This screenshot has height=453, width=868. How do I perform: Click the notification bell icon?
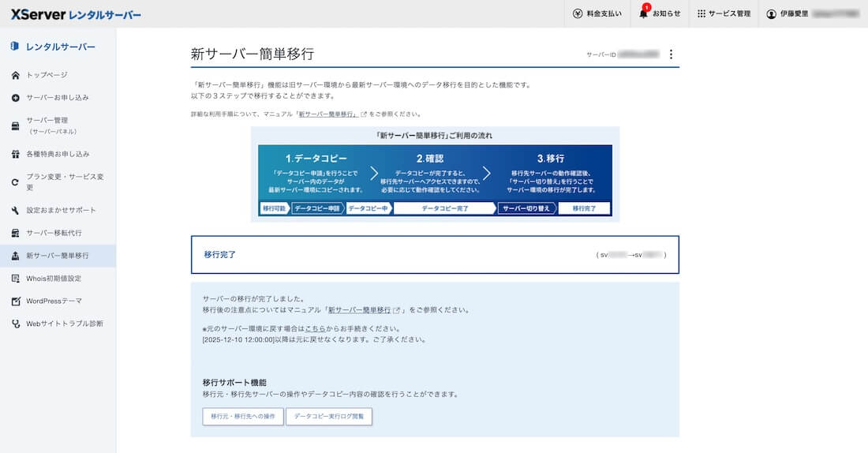[x=644, y=13]
